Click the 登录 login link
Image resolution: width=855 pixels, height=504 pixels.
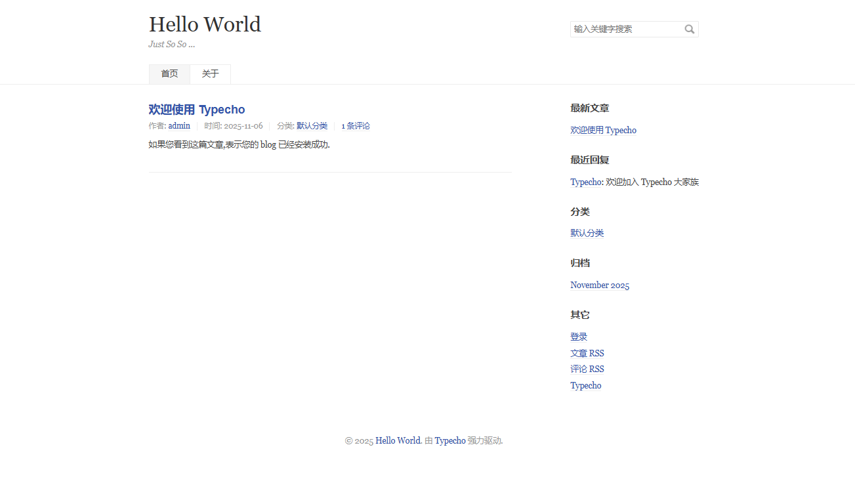pyautogui.click(x=579, y=337)
